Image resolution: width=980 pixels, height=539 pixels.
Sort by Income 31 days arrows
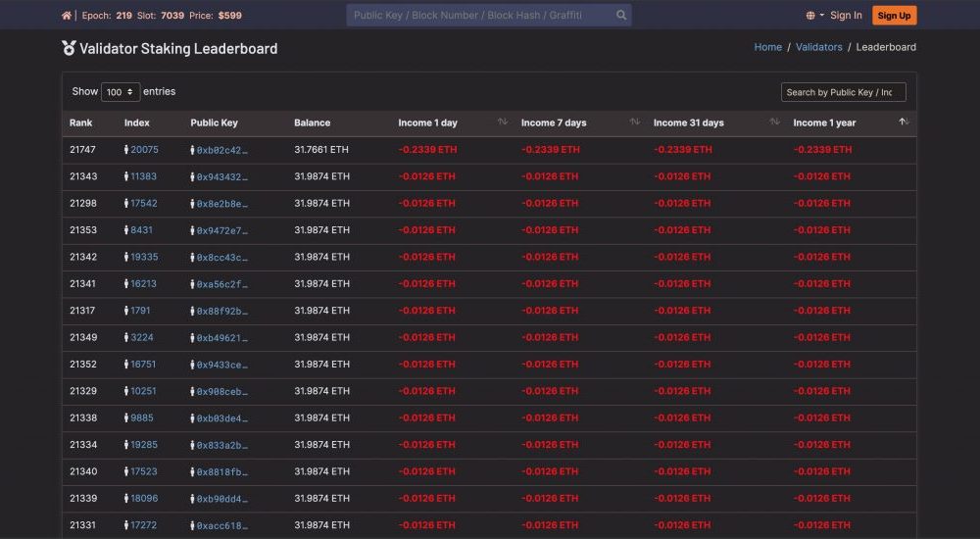tap(775, 122)
